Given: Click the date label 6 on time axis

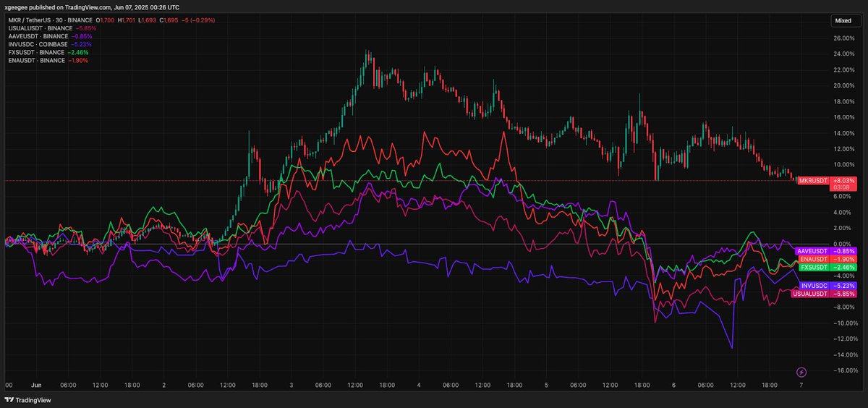Looking at the screenshot, I should pyautogui.click(x=673, y=386).
